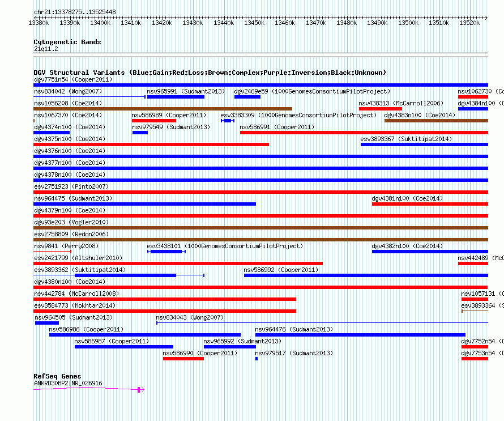
Task: Select esv2421799 (Altshuler2010) label
Action: pos(78,258)
